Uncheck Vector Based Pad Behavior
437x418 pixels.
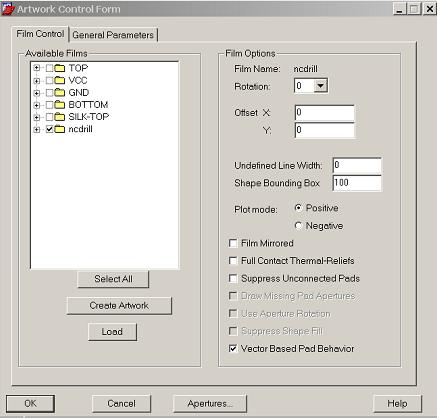point(233,348)
